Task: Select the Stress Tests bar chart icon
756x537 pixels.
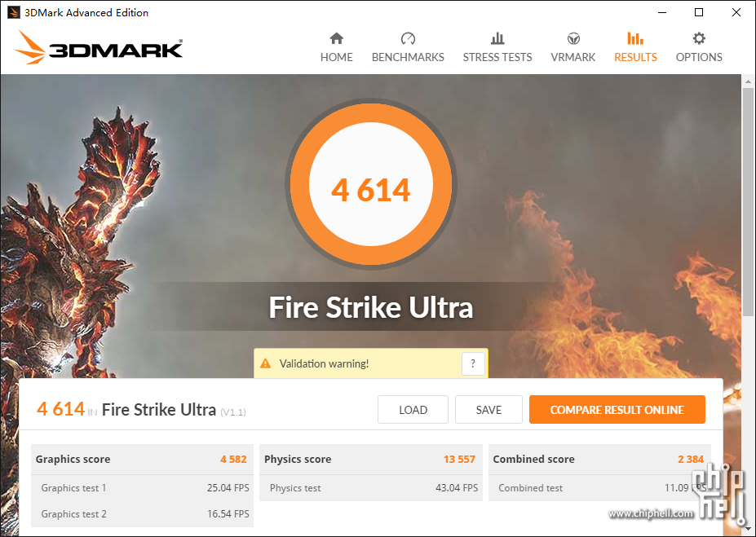Action: [x=497, y=38]
